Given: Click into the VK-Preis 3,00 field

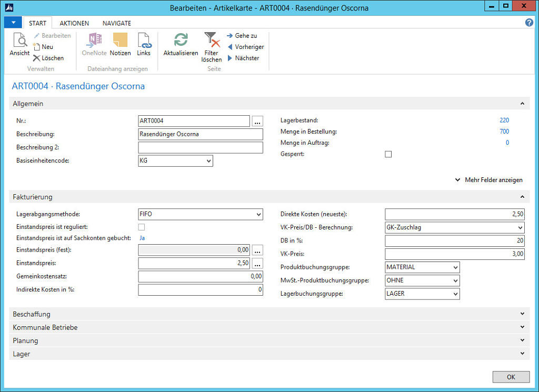Looking at the screenshot, I should pos(455,254).
